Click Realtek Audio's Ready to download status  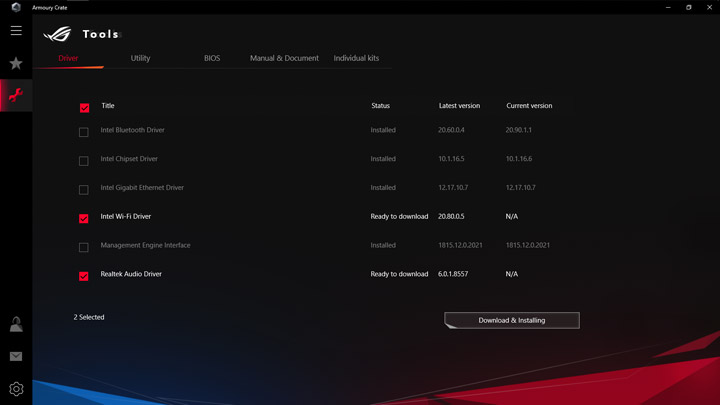point(399,274)
